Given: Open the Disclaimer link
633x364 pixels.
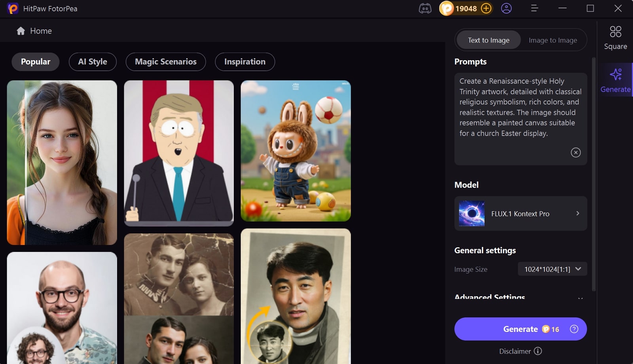Looking at the screenshot, I should (515, 351).
